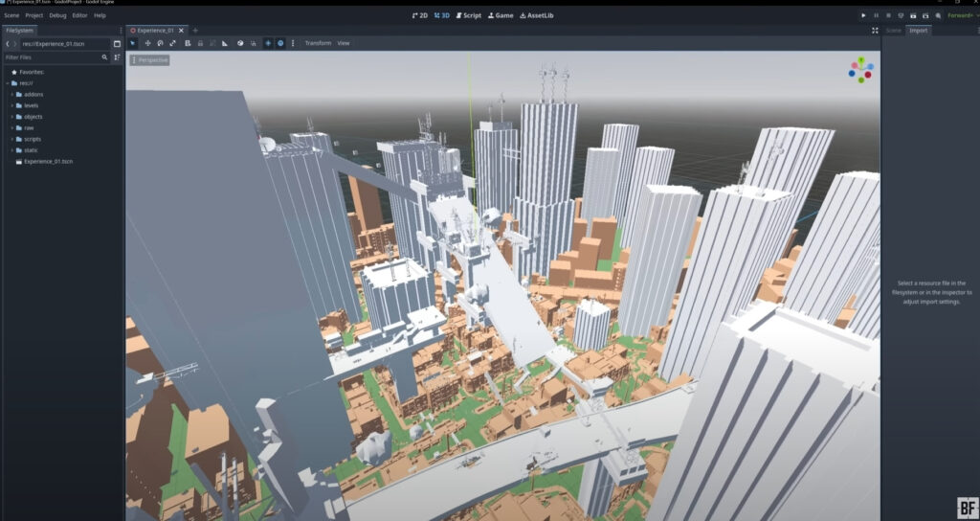This screenshot has width=980, height=521.
Task: Open the Transform menu in viewport toolbar
Action: pyautogui.click(x=317, y=43)
